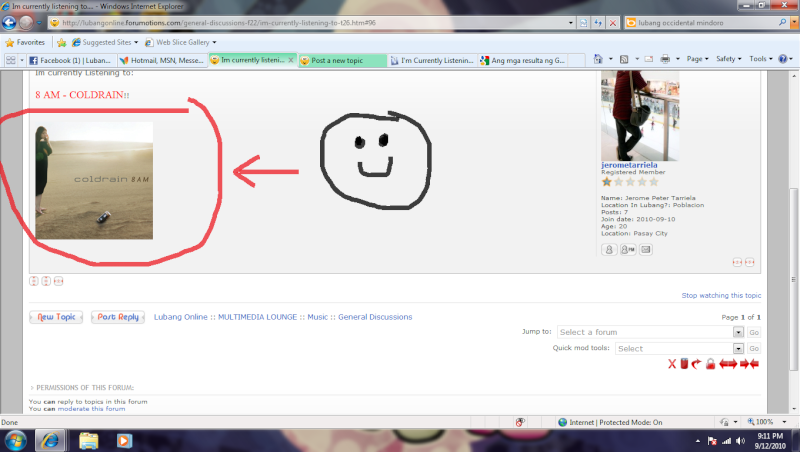The width and height of the screenshot is (800, 452).
Task: Click the search magnifier icon
Action: click(x=782, y=22)
